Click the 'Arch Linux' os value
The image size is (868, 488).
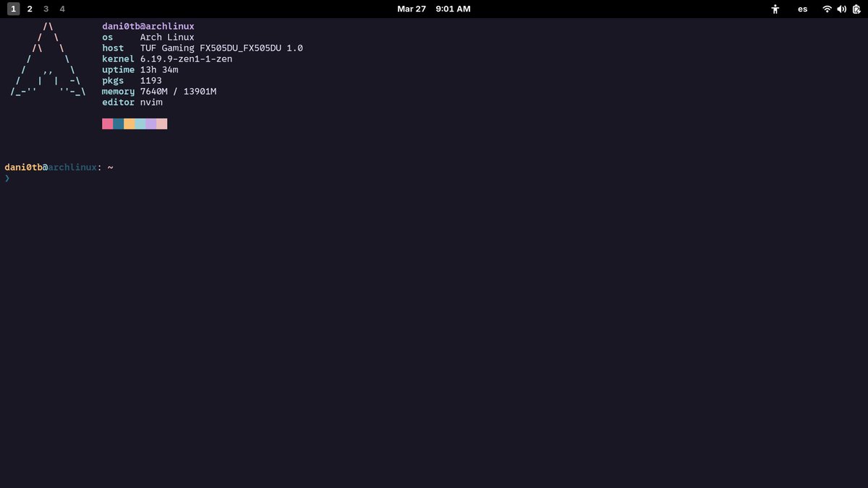tap(167, 37)
